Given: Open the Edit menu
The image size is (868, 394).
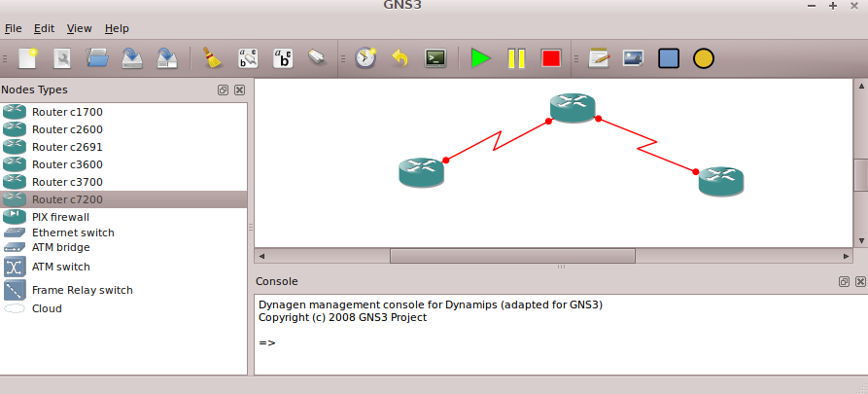Looking at the screenshot, I should point(45,28).
